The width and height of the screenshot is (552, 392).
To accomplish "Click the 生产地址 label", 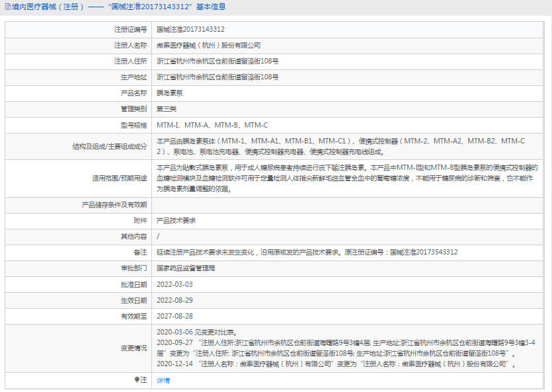I will pyautogui.click(x=134, y=77).
